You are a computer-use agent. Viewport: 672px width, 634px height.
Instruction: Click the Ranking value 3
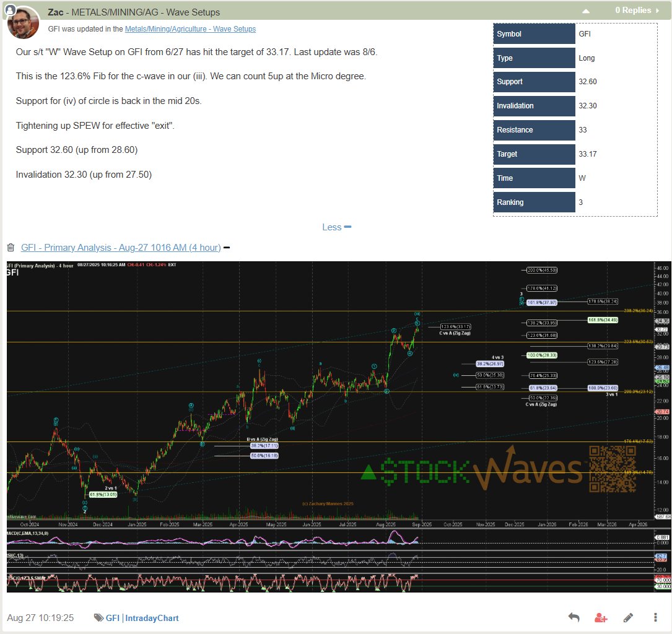[581, 202]
